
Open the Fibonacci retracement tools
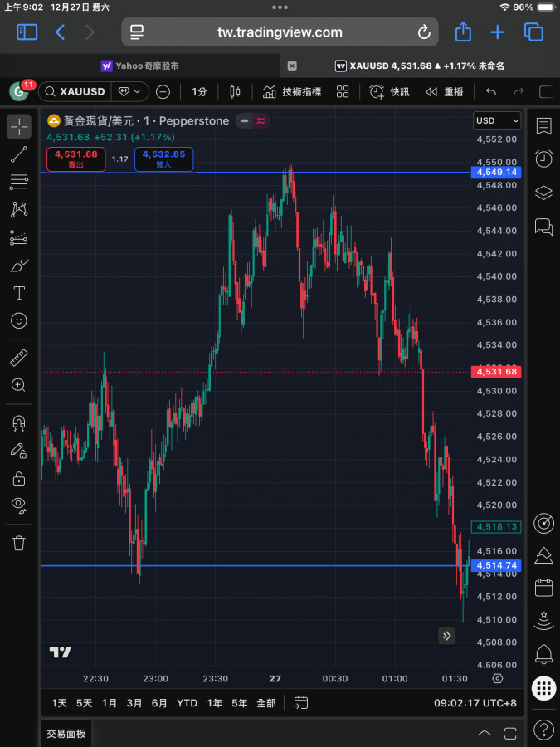click(x=19, y=182)
